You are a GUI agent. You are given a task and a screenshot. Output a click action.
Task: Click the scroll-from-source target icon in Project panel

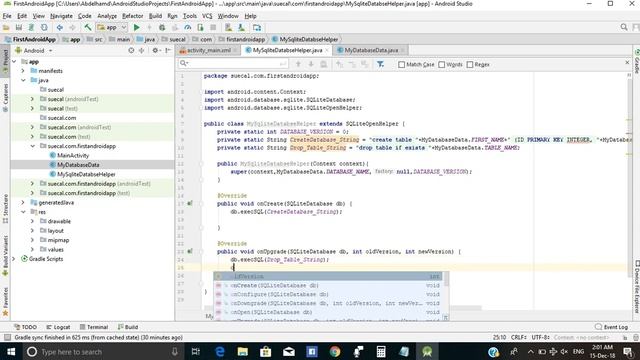(x=131, y=50)
